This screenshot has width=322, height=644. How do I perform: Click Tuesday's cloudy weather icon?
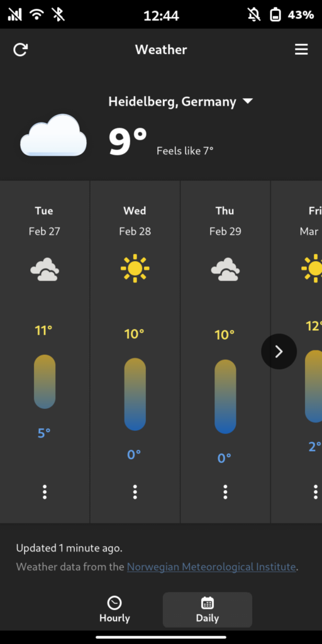coord(45,269)
